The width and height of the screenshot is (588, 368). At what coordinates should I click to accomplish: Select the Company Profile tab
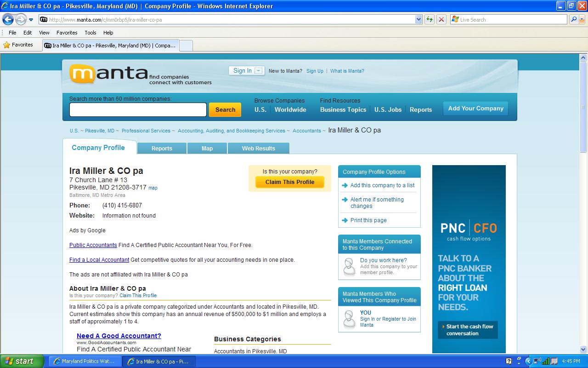click(98, 148)
